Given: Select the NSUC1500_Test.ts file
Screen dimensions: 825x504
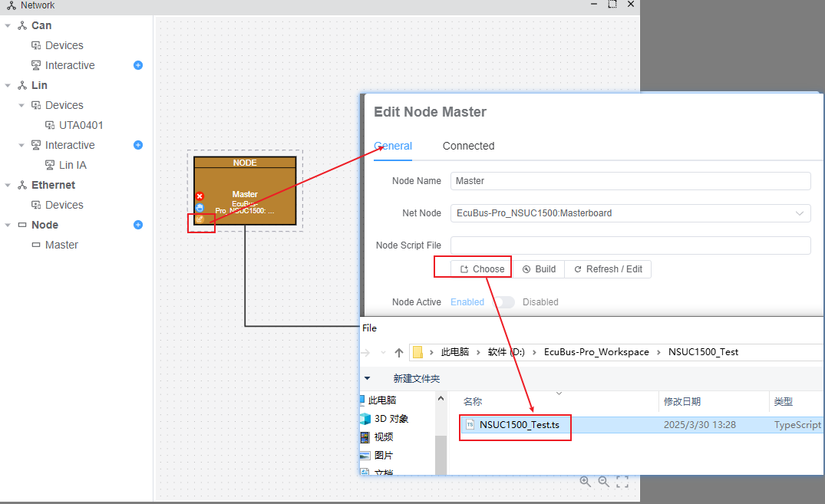Looking at the screenshot, I should point(520,424).
